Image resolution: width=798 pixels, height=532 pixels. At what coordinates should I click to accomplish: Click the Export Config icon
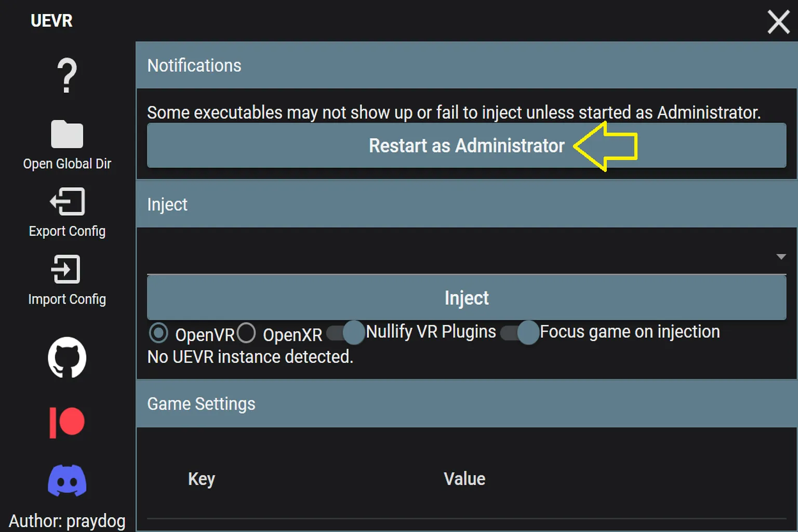[x=67, y=202]
